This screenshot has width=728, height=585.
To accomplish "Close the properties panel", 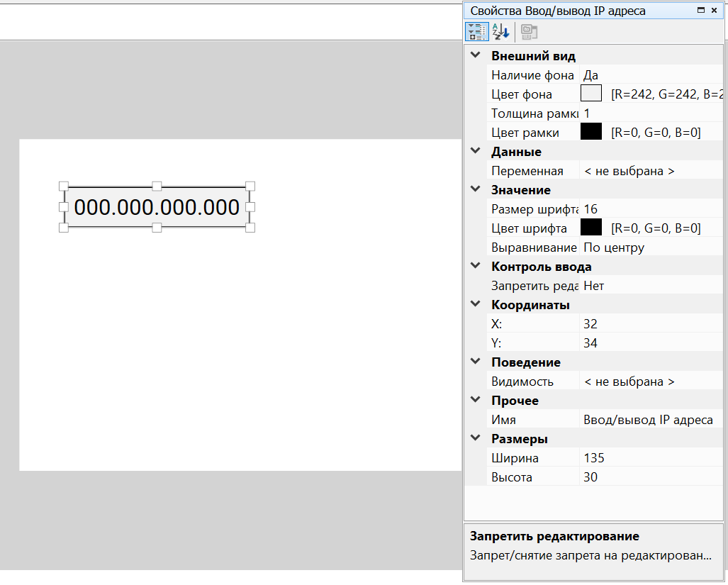I will 715,11.
